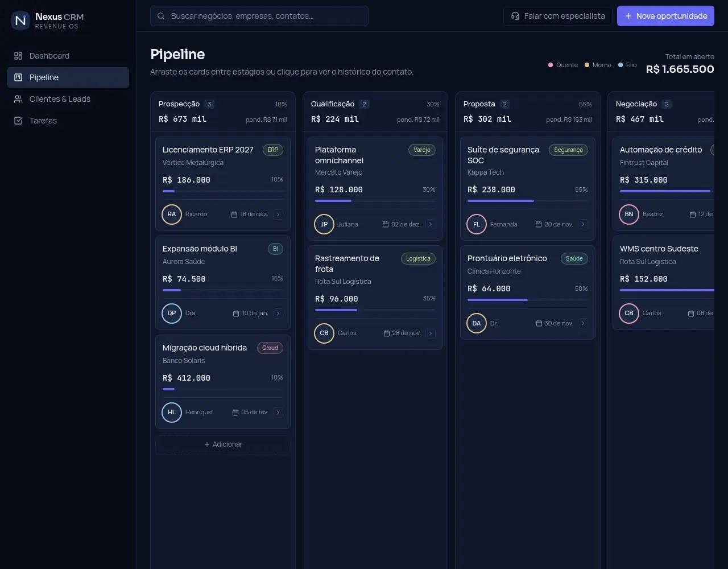Image resolution: width=728 pixels, height=569 pixels.
Task: Create a Nova oportunidade
Action: [665, 16]
